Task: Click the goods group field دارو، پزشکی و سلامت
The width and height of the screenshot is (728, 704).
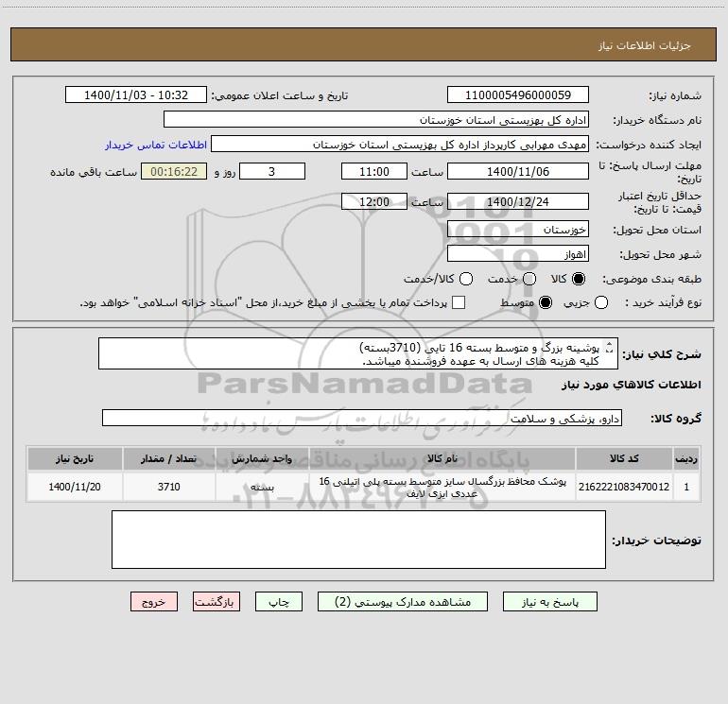Action: 362,418
